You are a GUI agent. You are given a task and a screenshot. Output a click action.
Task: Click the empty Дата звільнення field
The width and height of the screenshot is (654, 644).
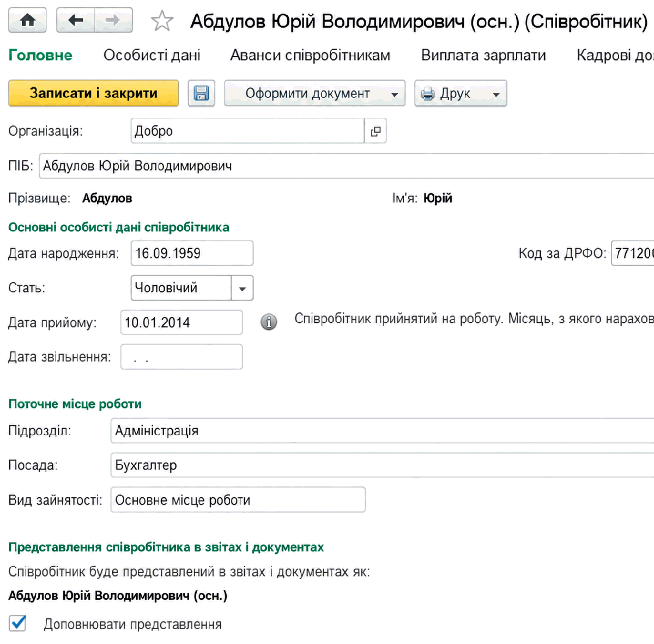click(x=181, y=357)
